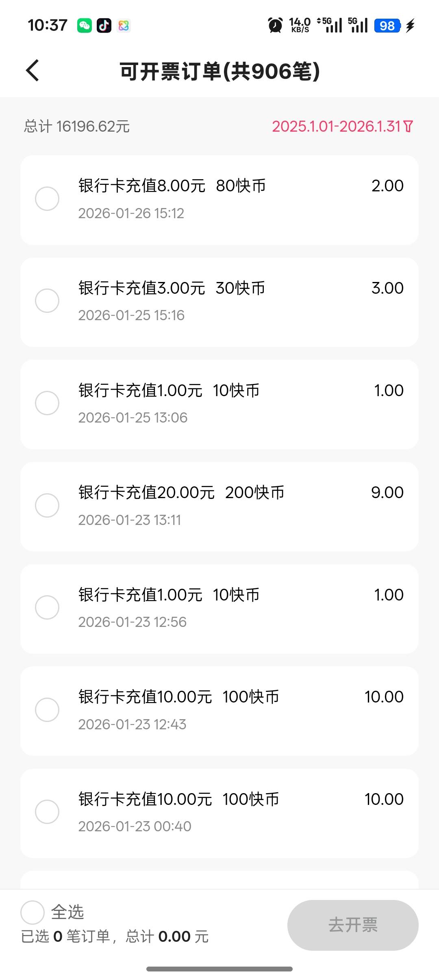439x980 pixels.
Task: Open order 银行卡充值1.00元 from 2026-01-25 13:06
Action: tap(219, 404)
